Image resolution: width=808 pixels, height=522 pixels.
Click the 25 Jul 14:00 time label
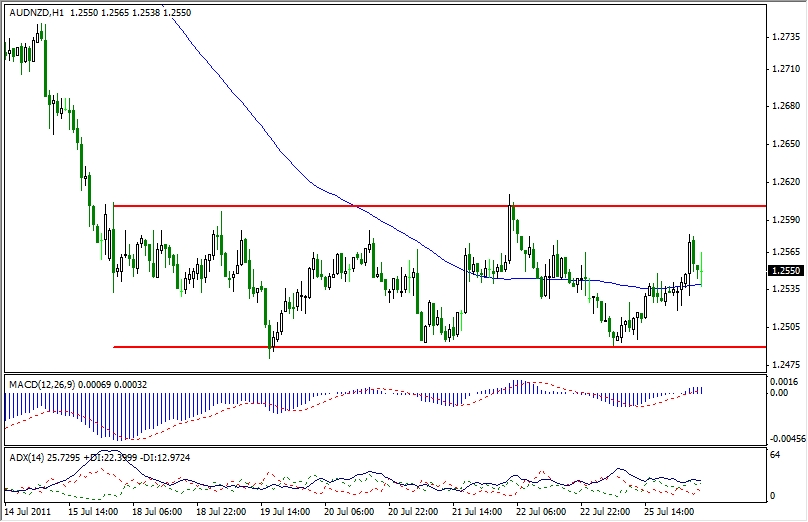click(x=669, y=512)
